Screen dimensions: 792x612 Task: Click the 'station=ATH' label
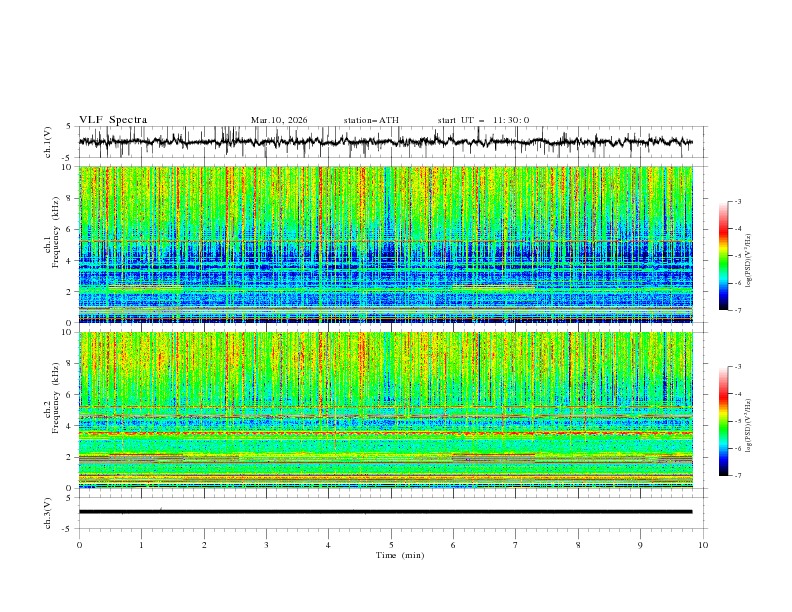pos(371,120)
